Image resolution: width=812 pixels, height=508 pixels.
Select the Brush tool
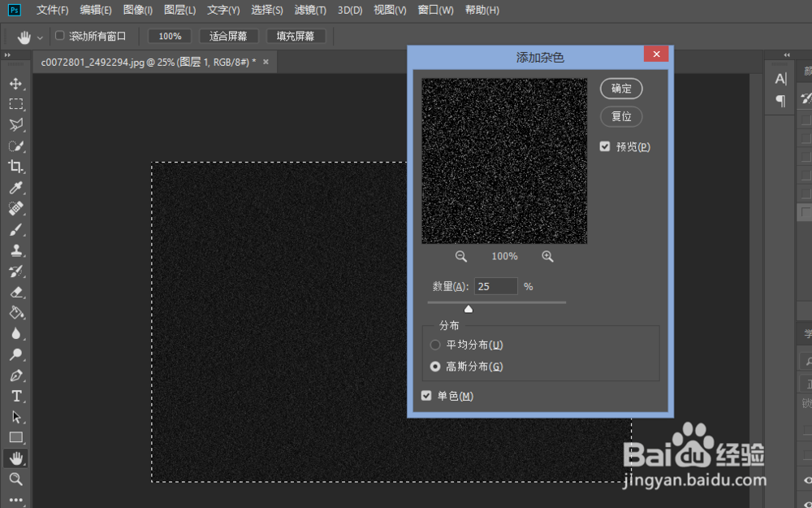click(x=16, y=229)
